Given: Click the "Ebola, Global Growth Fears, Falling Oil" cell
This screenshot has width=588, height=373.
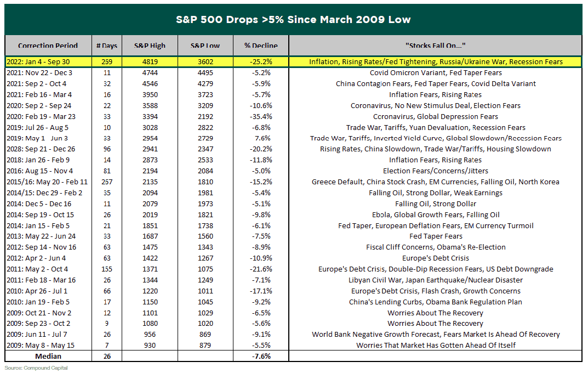Looking at the screenshot, I should (435, 214).
